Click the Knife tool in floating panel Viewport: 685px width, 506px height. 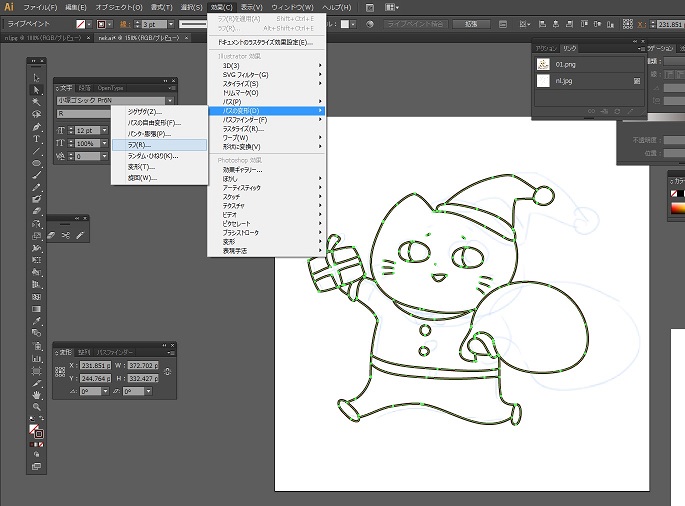tap(80, 236)
